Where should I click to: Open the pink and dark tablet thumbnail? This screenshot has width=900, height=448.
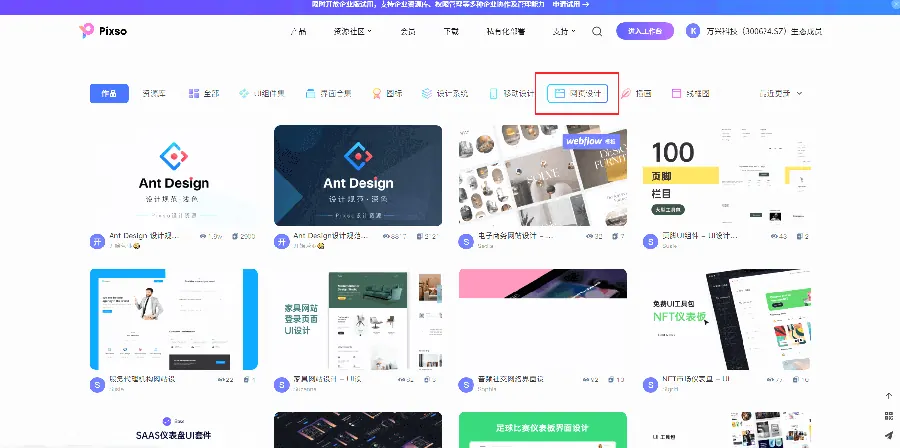[x=543, y=320]
